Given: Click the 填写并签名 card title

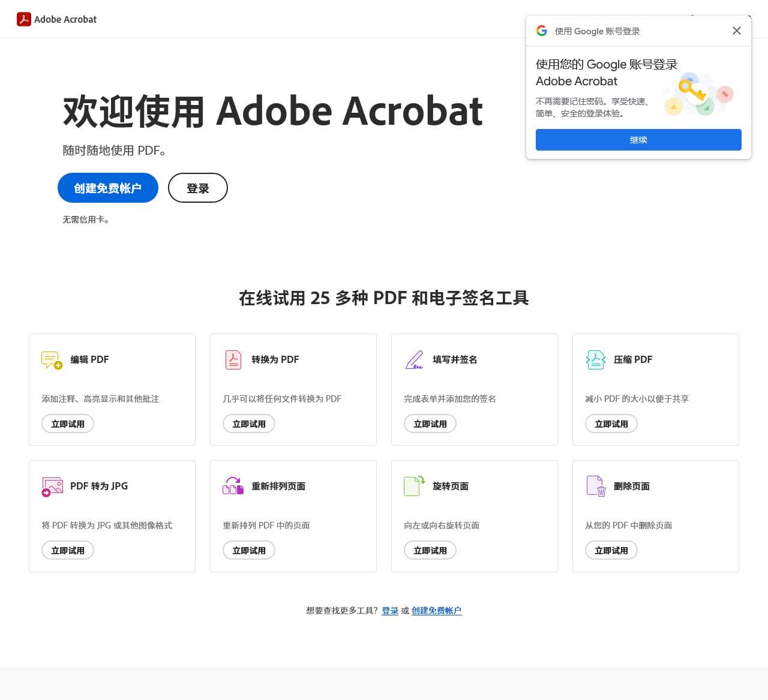Looking at the screenshot, I should pyautogui.click(x=455, y=359).
